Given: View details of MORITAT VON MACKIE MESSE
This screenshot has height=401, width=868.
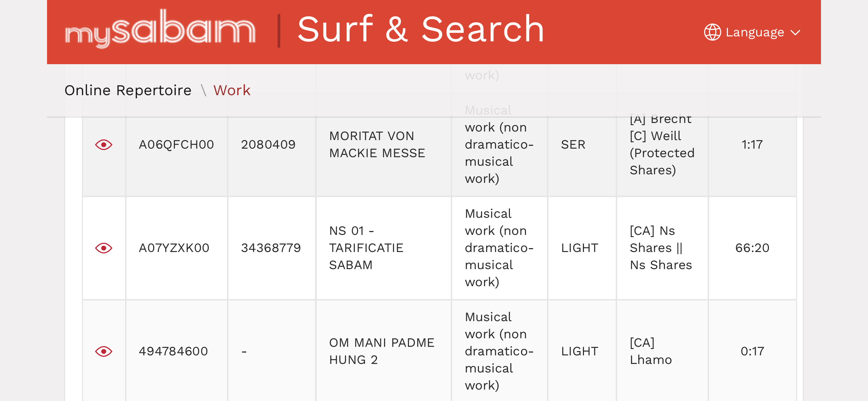Looking at the screenshot, I should pos(104,145).
